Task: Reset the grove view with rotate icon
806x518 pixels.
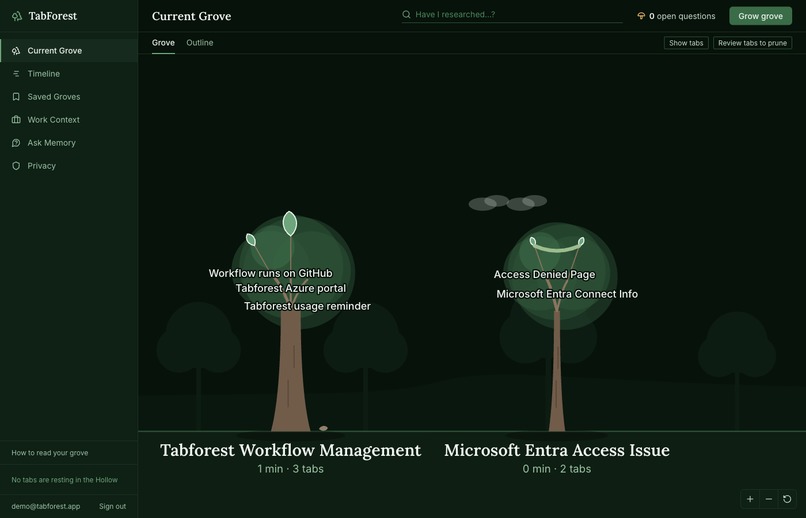Action: [787, 499]
